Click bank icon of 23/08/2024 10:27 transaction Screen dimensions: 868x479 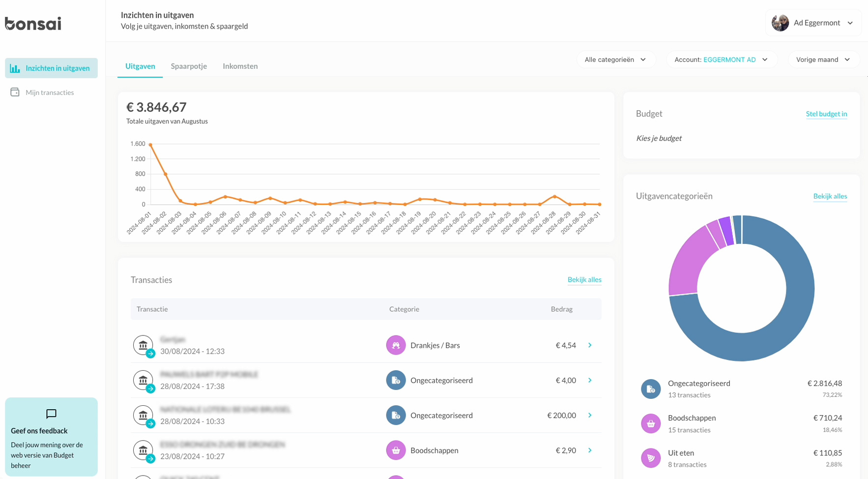143,450
